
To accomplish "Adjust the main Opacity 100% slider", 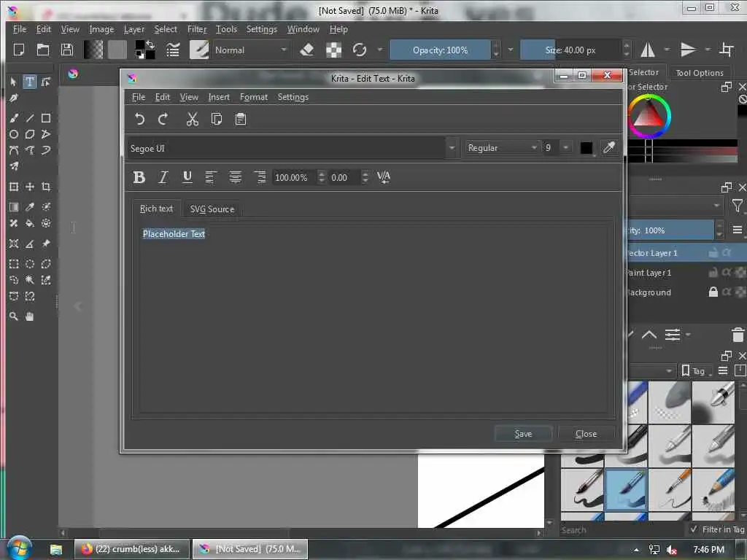I will (x=440, y=50).
